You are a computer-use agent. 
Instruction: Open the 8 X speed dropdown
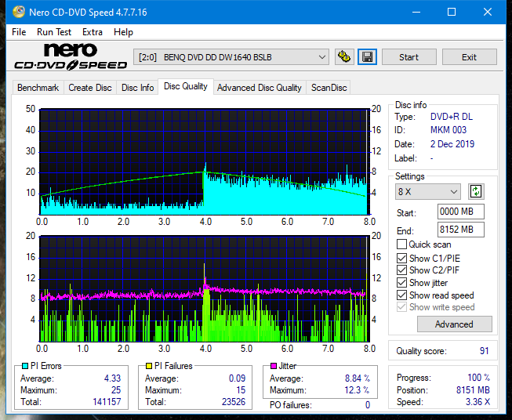point(428,191)
